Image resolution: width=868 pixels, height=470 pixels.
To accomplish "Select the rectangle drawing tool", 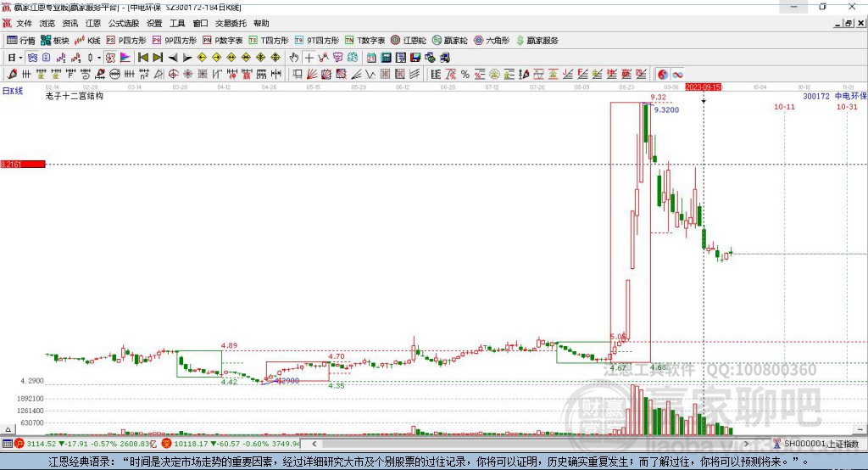I will (x=298, y=74).
